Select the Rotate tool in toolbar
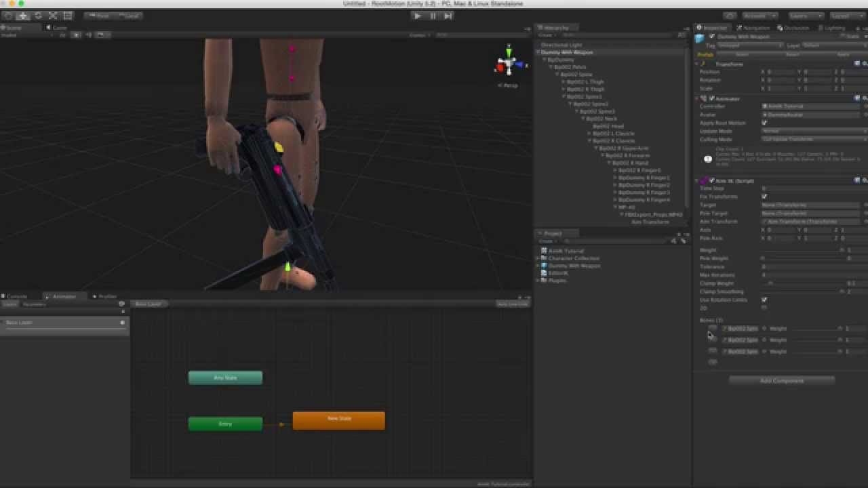Screen dimensions: 868x488 pyautogui.click(x=38, y=16)
